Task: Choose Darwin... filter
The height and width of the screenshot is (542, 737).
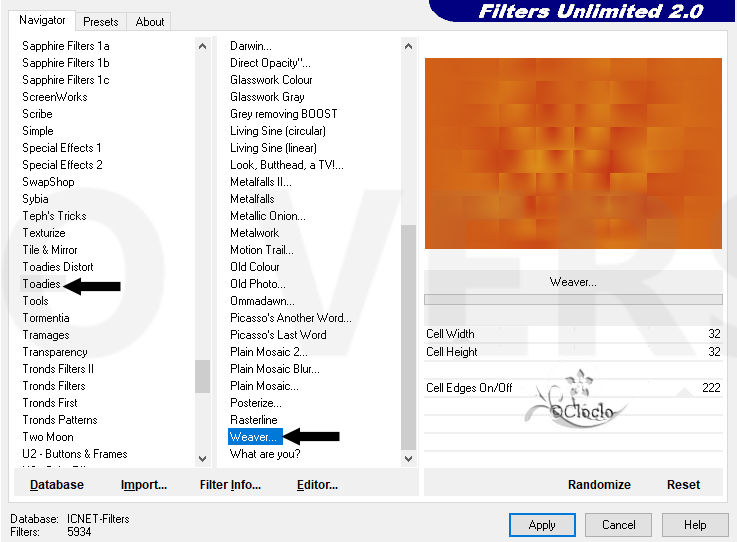Action: click(251, 46)
